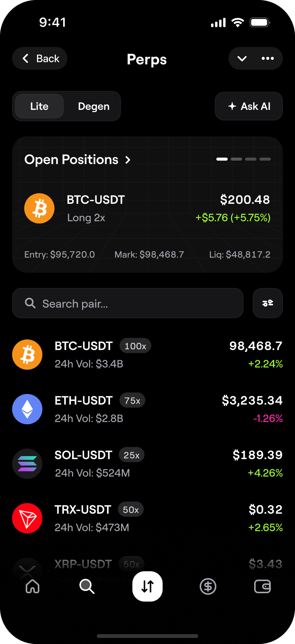Select the TRX-USDT pair row

[147, 518]
